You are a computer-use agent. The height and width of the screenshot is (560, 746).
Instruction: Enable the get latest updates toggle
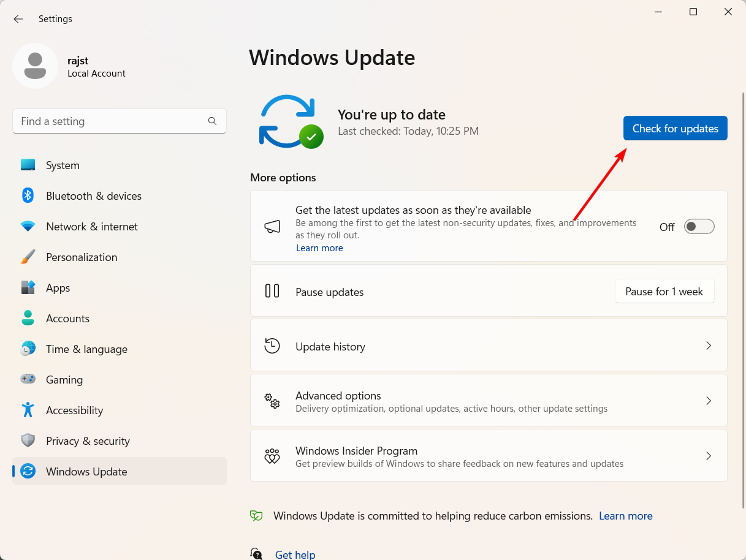tap(699, 227)
